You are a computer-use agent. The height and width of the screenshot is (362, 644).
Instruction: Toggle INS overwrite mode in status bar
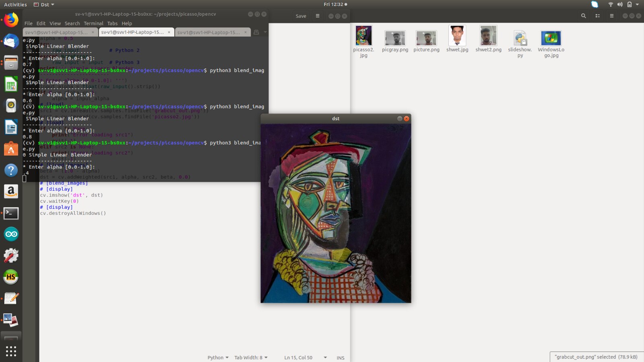point(341,358)
